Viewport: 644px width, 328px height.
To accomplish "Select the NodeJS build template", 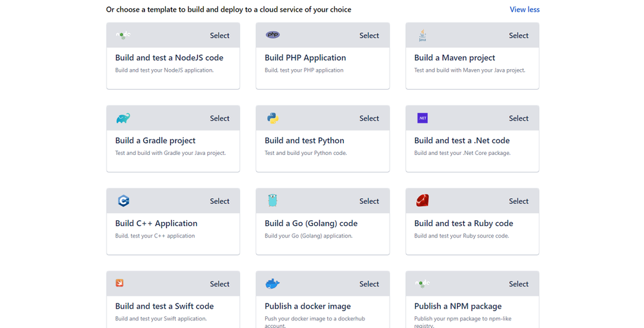I will coord(219,36).
